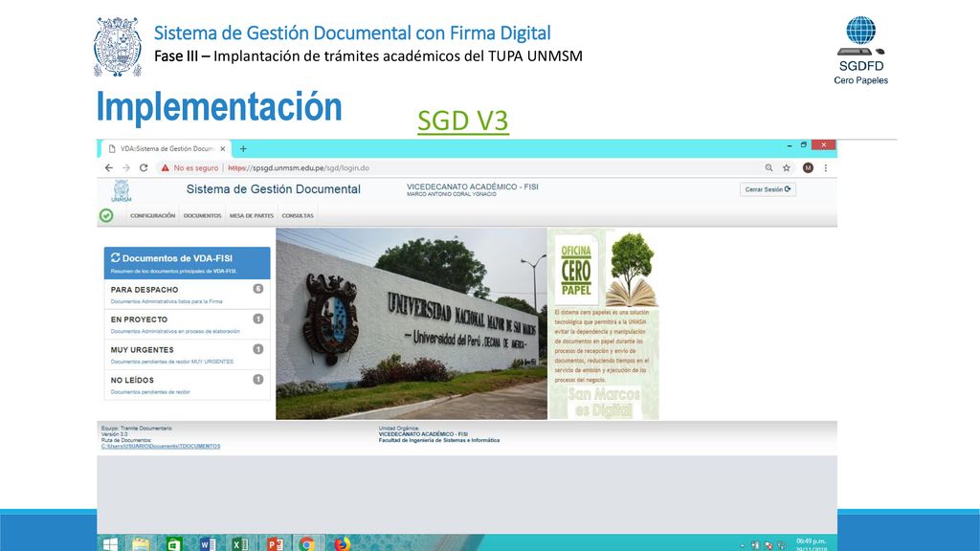Click the MUY URGENTES count badge
Viewport: 980px width, 551px height.
(x=257, y=349)
